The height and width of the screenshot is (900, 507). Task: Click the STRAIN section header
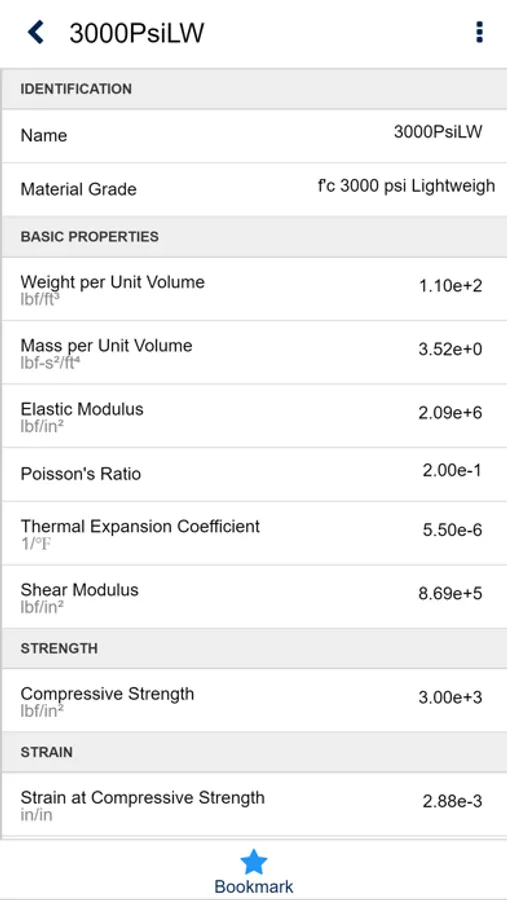[x=254, y=752]
